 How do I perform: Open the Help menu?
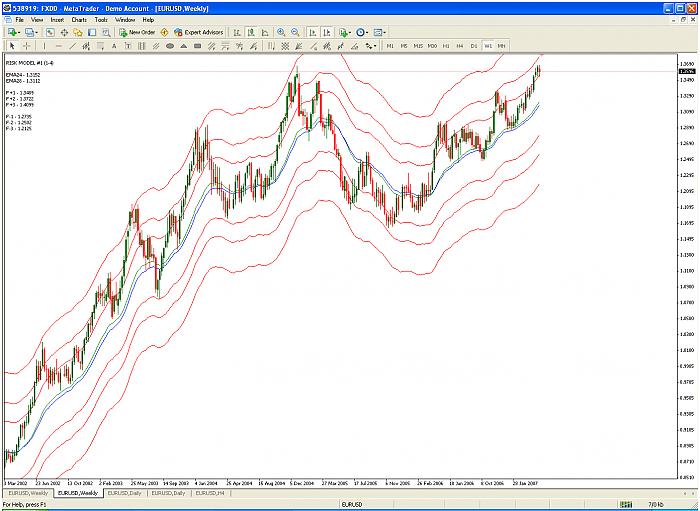point(148,20)
